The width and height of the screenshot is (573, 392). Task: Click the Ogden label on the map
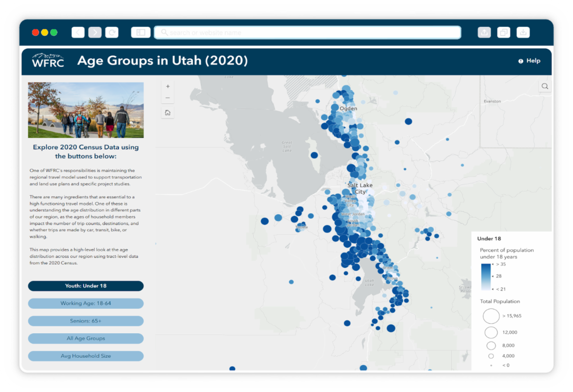point(348,108)
